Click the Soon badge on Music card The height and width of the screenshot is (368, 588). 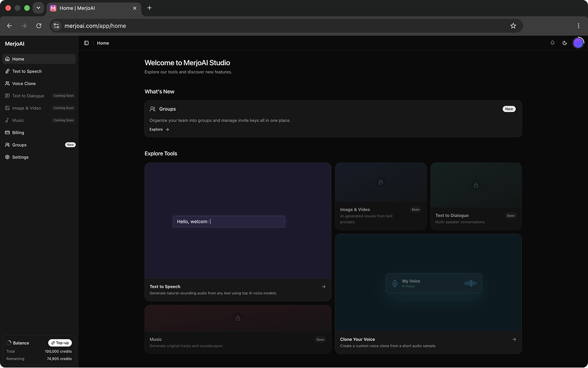[320, 340]
